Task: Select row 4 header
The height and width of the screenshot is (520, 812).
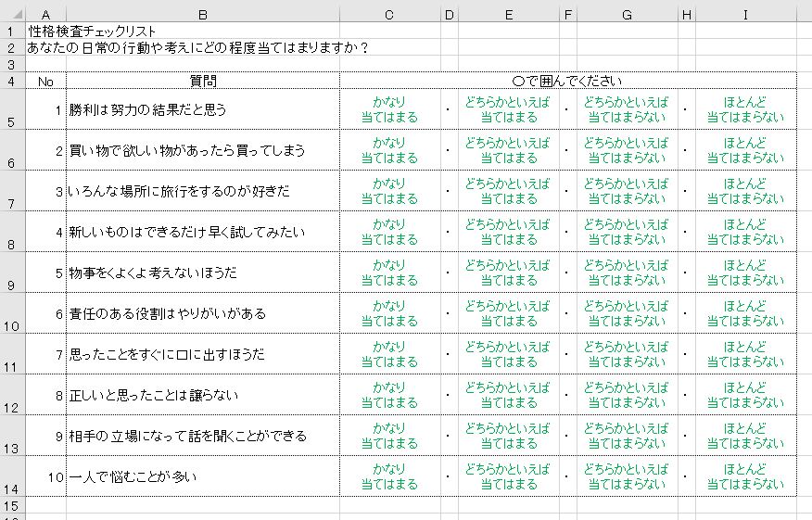Action: point(12,81)
